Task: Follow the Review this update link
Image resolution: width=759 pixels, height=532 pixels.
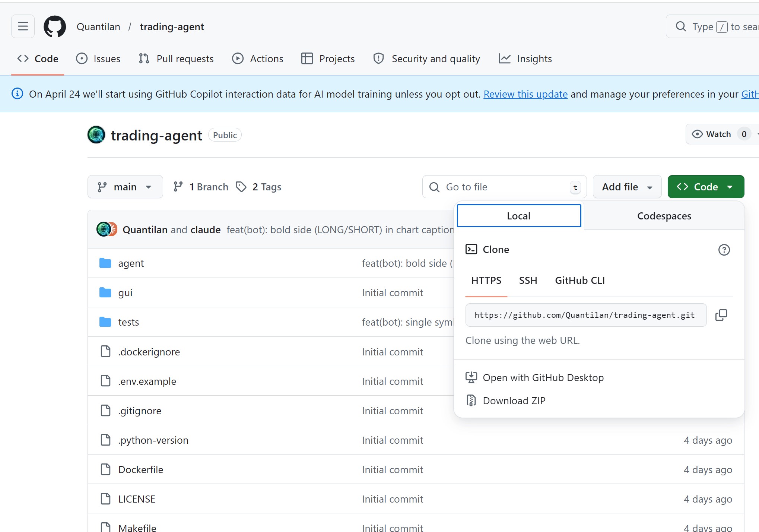Action: pos(525,94)
